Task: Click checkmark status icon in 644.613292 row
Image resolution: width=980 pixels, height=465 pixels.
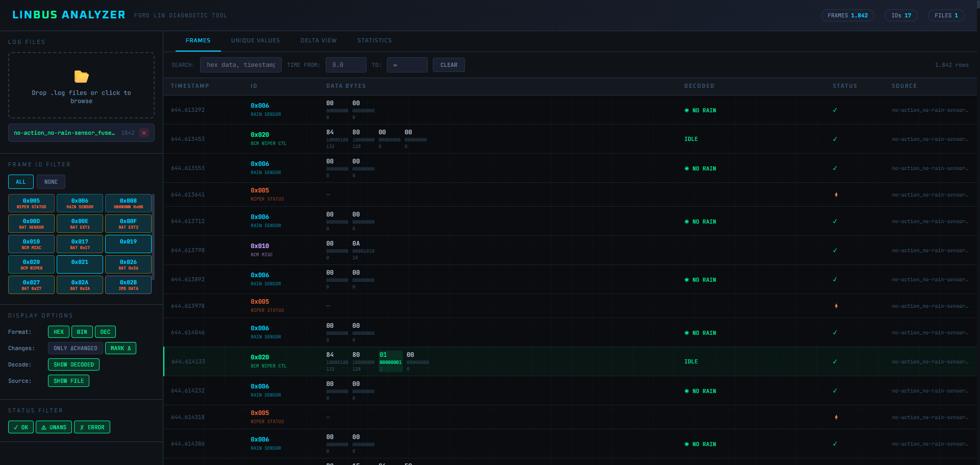Action: (835, 110)
